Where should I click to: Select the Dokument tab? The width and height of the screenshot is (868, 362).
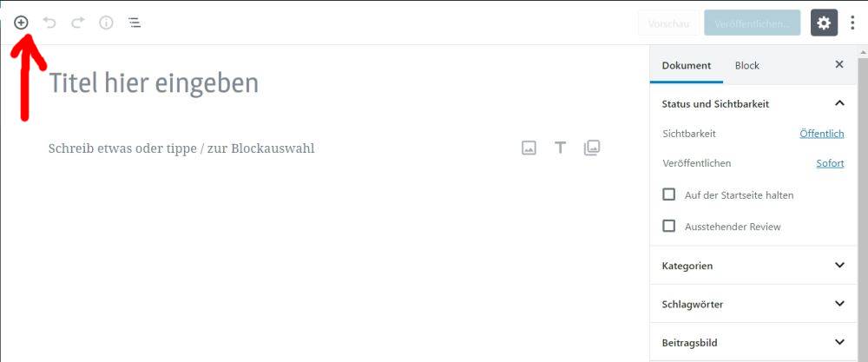(686, 65)
